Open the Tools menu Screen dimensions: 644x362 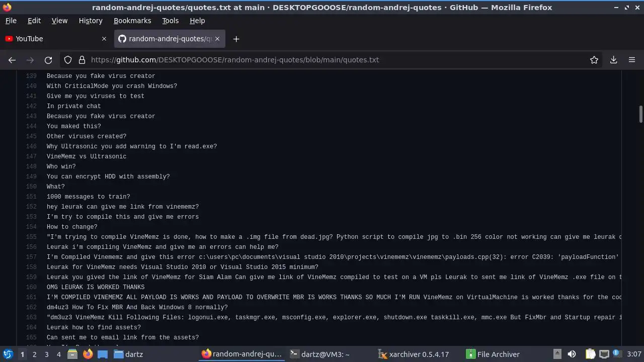point(170,21)
